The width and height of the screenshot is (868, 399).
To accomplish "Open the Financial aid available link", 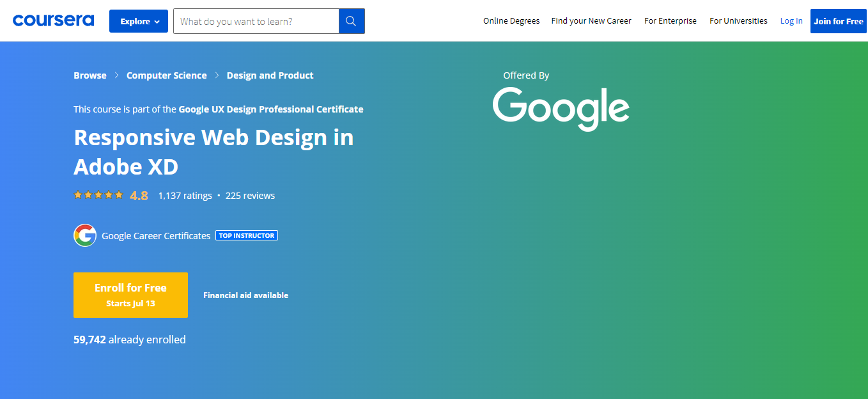I will pos(245,295).
